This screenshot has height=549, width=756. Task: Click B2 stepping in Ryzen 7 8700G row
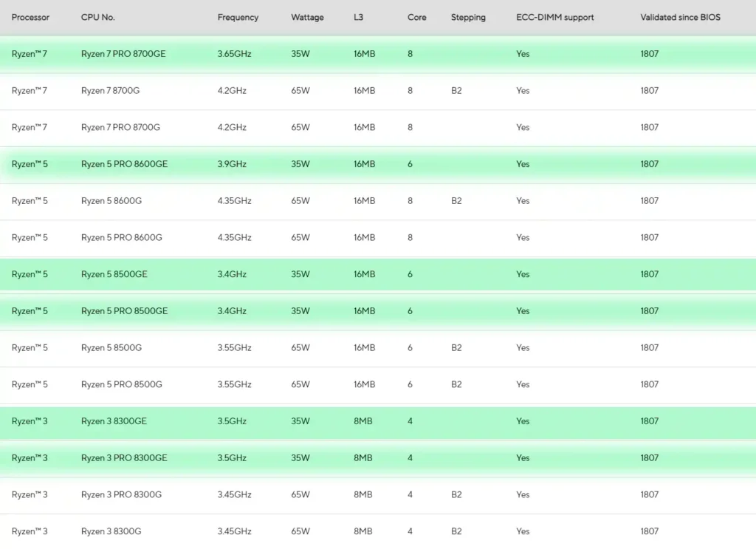456,91
